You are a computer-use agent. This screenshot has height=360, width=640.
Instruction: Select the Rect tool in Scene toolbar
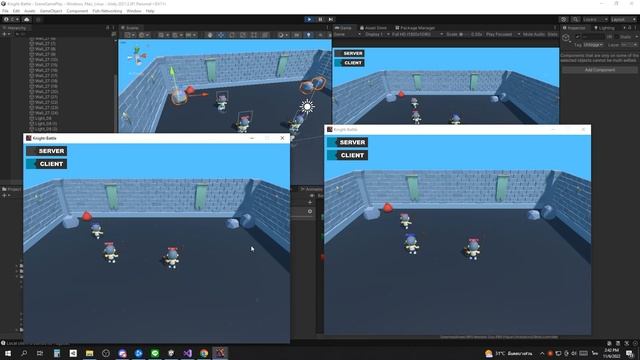(x=254, y=35)
